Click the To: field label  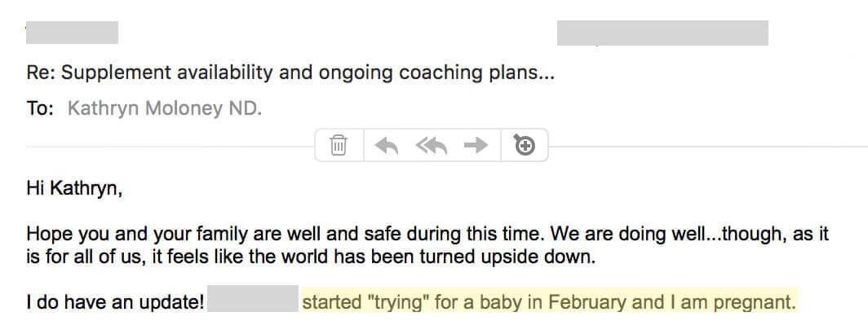pyautogui.click(x=40, y=108)
